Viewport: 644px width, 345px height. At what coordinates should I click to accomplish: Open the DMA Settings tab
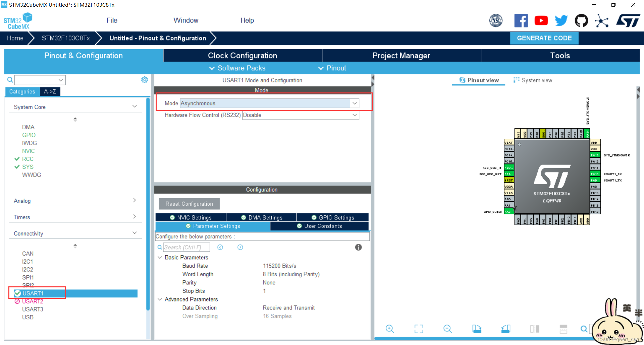point(262,217)
